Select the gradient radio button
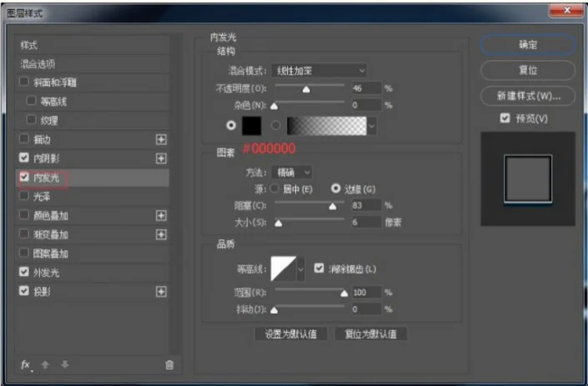 point(275,125)
